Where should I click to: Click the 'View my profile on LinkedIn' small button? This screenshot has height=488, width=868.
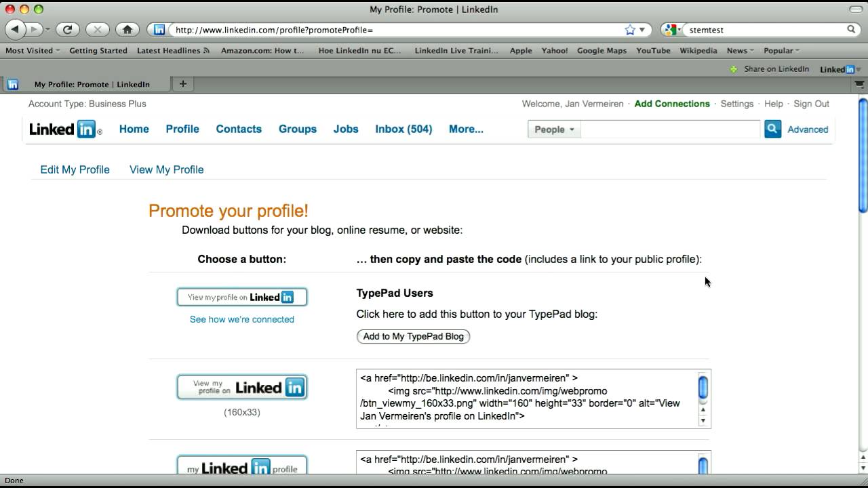point(242,297)
